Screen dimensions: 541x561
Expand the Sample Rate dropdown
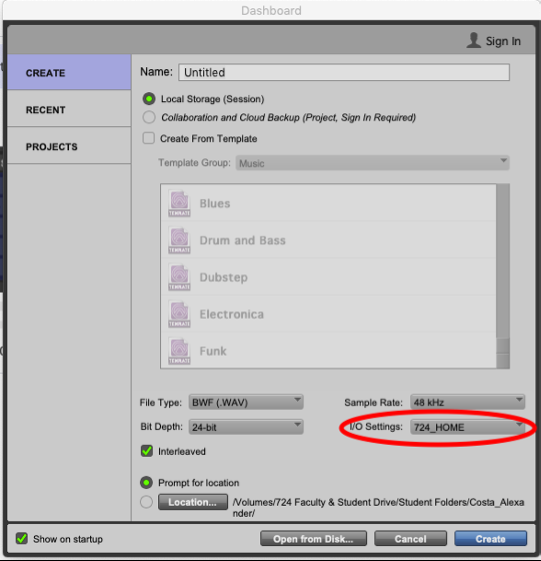[x=467, y=402]
